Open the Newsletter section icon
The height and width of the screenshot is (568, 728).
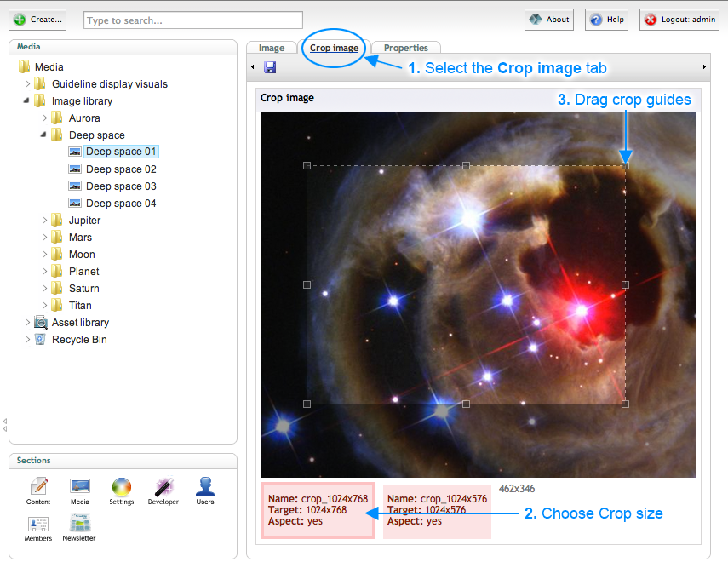pos(79,528)
